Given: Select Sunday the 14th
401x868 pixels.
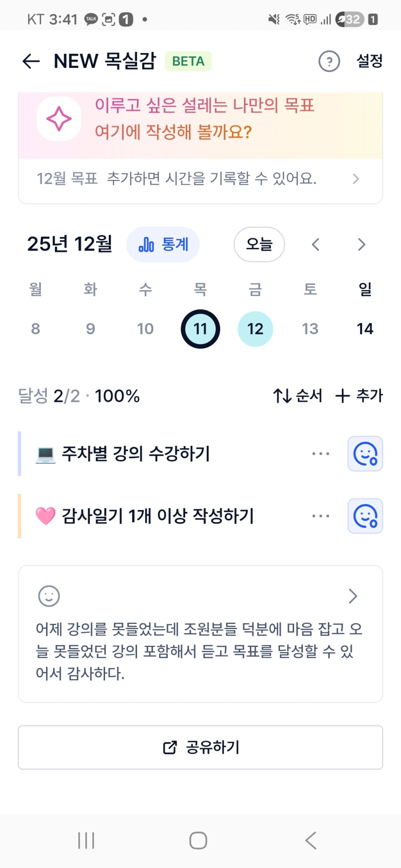Looking at the screenshot, I should 365,329.
